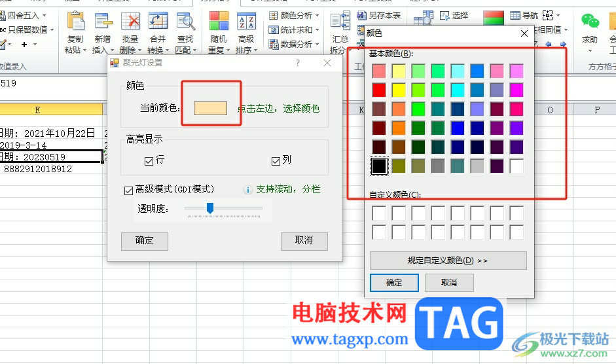Image resolution: width=616 pixels, height=364 pixels.
Task: Click the blue right arrow icon
Action: 563,44
